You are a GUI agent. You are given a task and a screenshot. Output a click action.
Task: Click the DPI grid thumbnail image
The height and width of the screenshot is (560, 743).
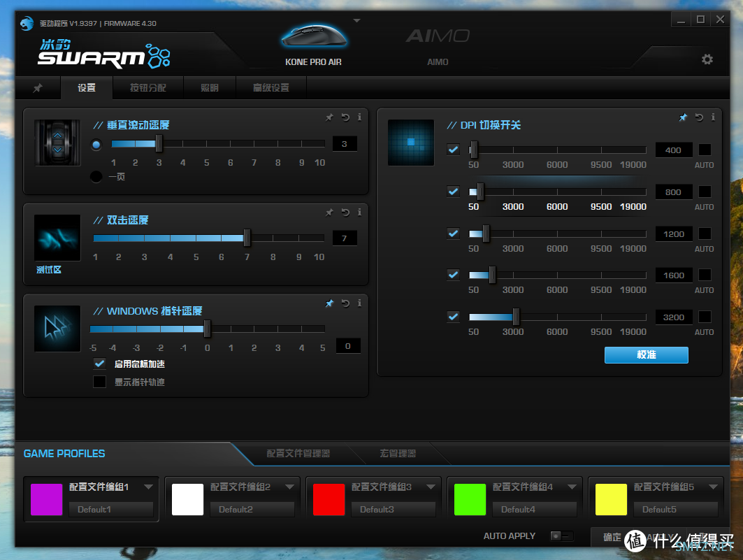(411, 143)
